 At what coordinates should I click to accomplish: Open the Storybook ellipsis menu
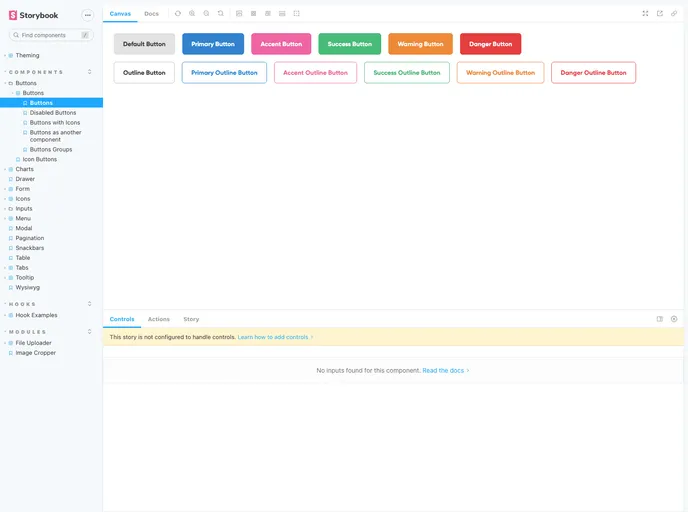tap(87, 15)
